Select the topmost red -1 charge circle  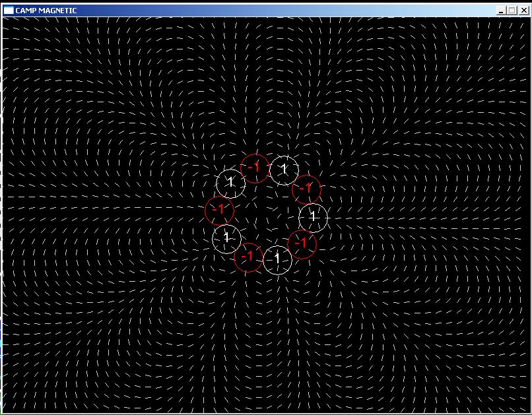pyautogui.click(x=255, y=168)
